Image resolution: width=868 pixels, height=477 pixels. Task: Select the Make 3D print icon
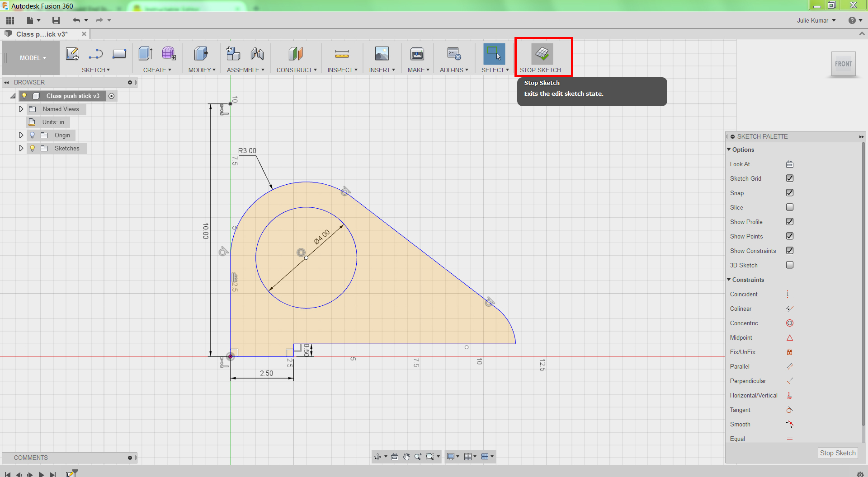point(417,54)
